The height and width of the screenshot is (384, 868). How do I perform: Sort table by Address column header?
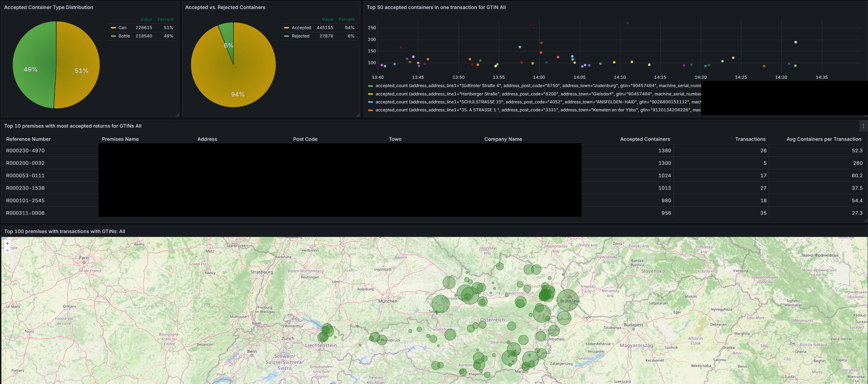(207, 139)
